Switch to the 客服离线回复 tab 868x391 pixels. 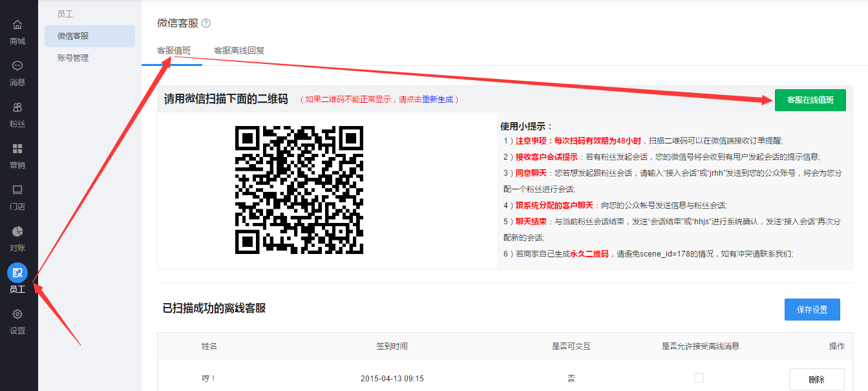point(239,50)
